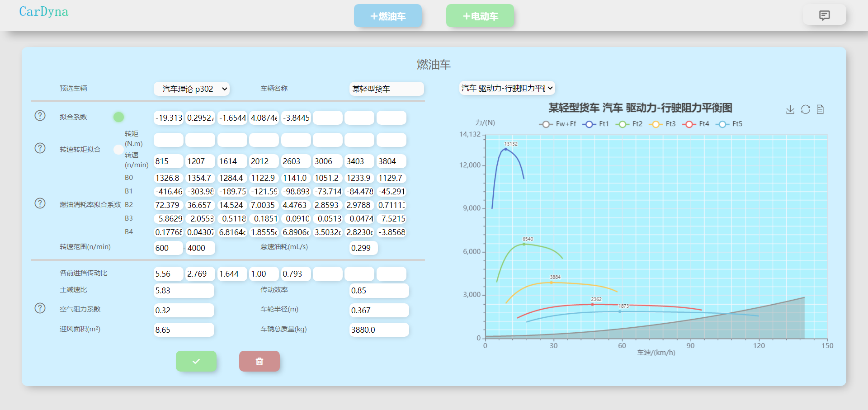
Task: Toggle the Ft4 legend series
Action: coord(696,124)
